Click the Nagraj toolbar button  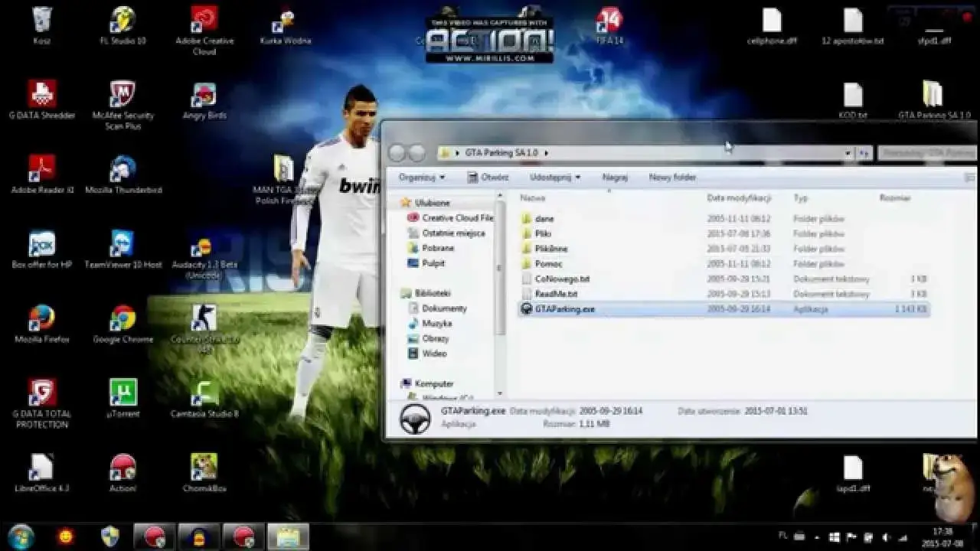point(614,177)
